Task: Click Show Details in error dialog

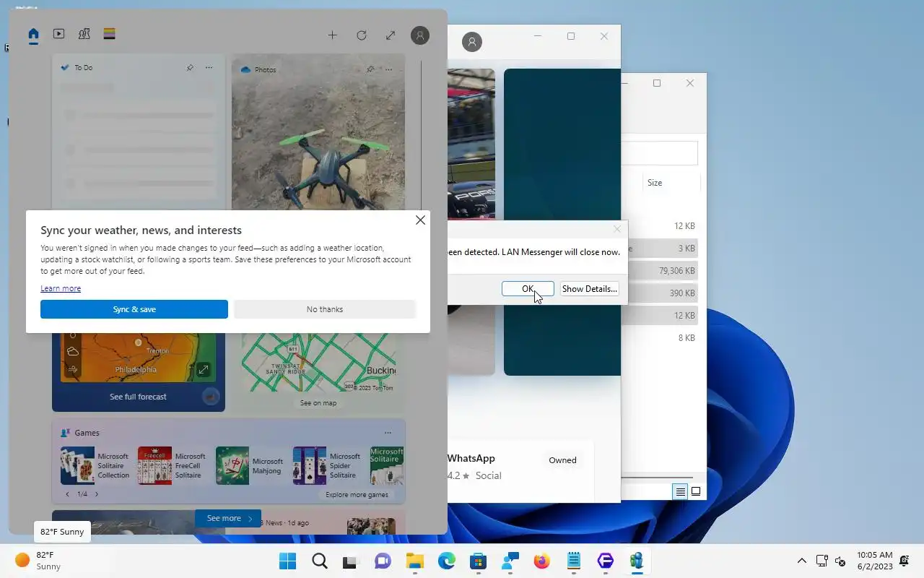Action: click(x=590, y=289)
